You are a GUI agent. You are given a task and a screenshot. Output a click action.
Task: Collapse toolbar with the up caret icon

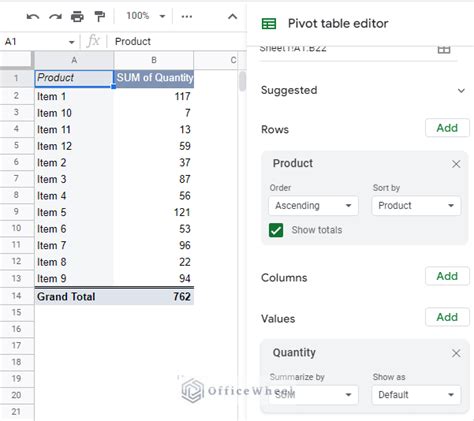[x=232, y=17]
